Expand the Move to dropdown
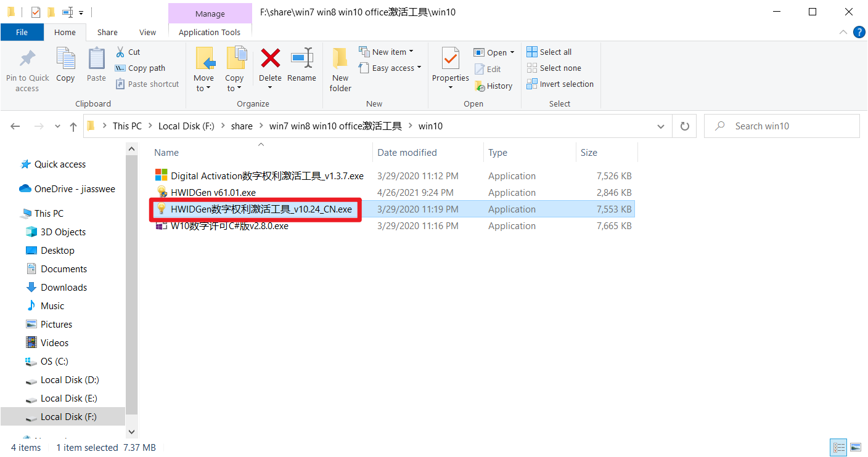 (x=203, y=88)
